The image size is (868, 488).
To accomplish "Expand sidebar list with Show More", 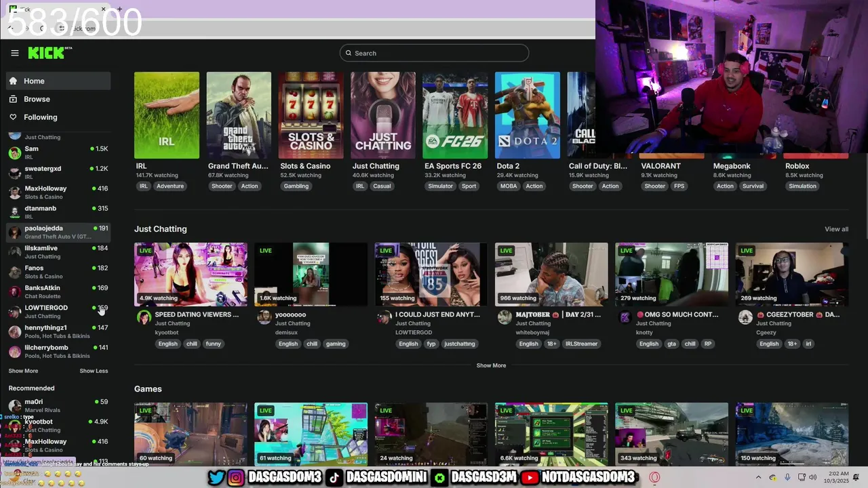I will tap(23, 371).
